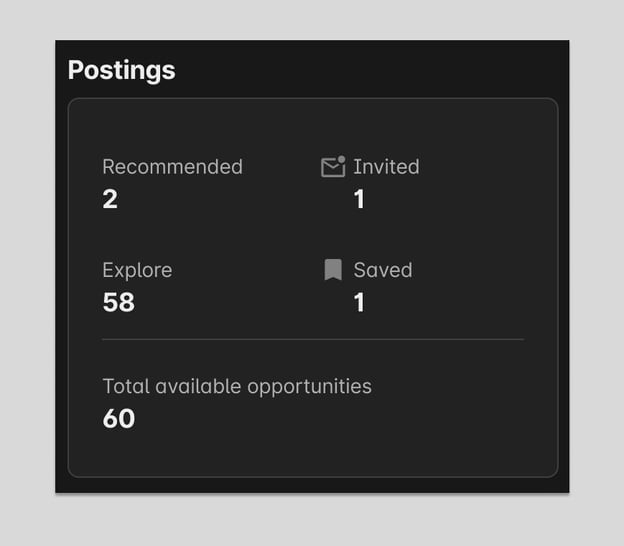The width and height of the screenshot is (624, 546).
Task: Open the Invited postings label
Action: 386,167
